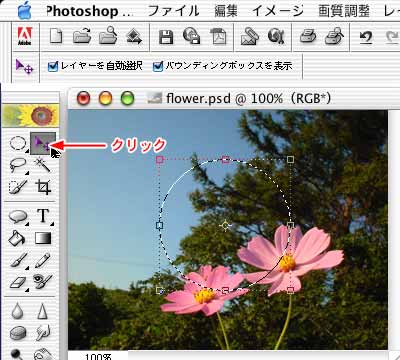Select the Smudge finger tool
The image size is (400, 360).
click(x=43, y=333)
